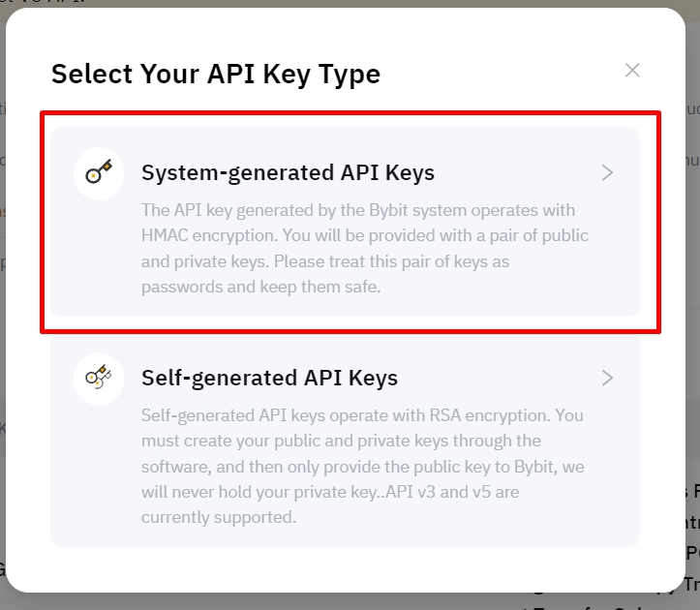Click the line starting "The API key generated by"
Image resolution: width=700 pixels, height=610 pixels.
click(358, 210)
